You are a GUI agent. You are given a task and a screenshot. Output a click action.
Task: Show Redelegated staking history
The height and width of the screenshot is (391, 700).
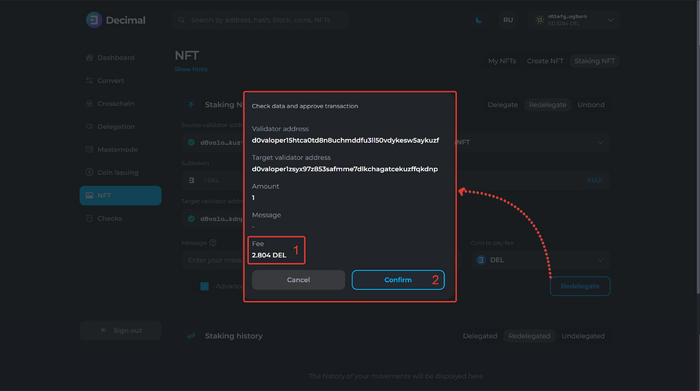pyautogui.click(x=529, y=336)
